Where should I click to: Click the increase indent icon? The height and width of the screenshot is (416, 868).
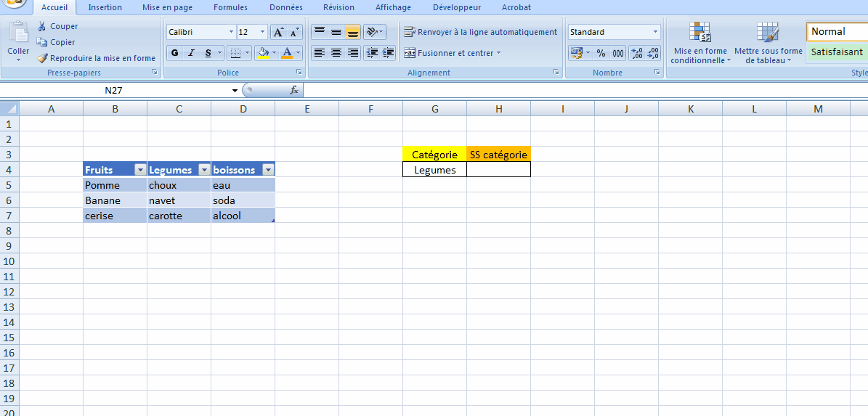(389, 53)
